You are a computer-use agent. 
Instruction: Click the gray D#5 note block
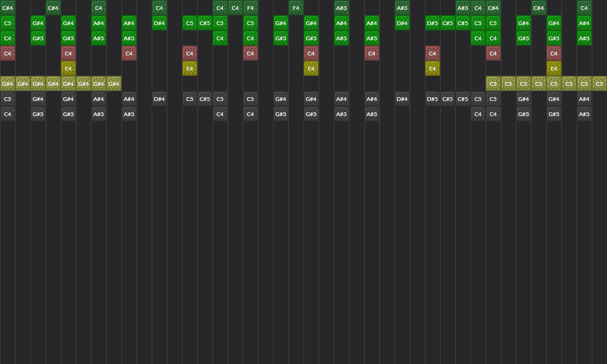[432, 99]
